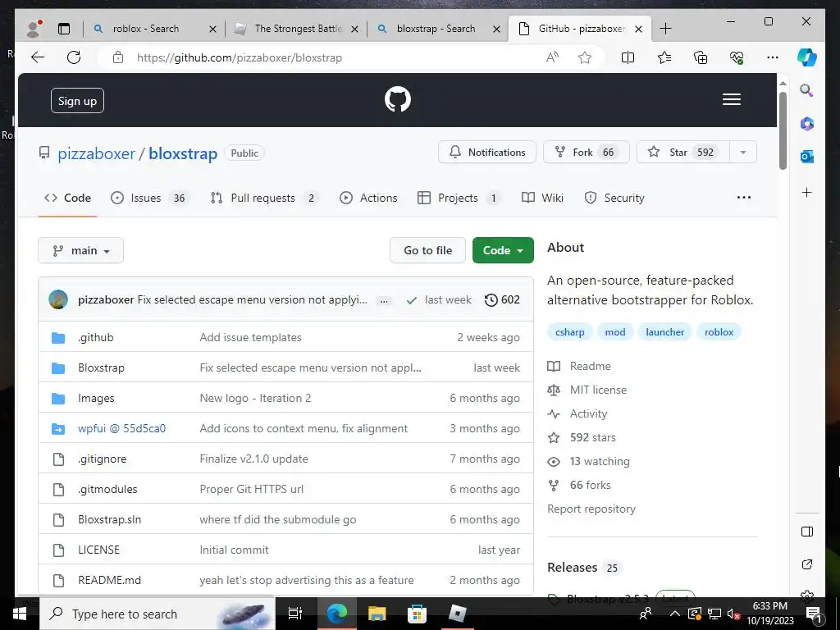Image resolution: width=840 pixels, height=630 pixels.
Task: Click the Sign up button
Action: 77,101
